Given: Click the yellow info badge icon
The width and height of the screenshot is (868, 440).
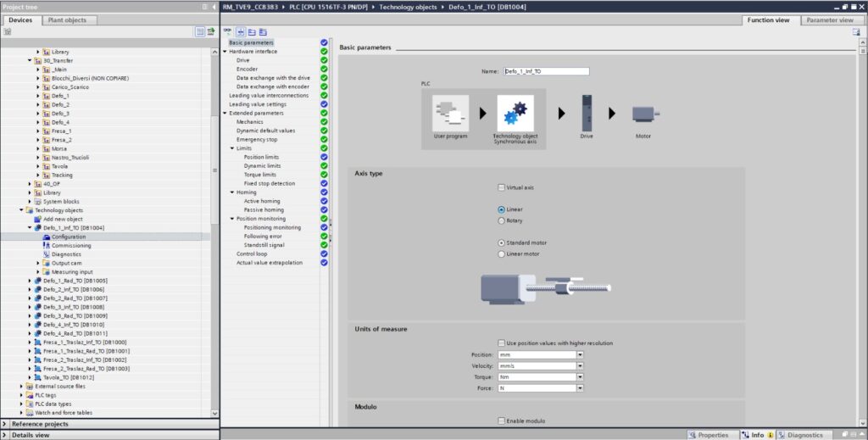Looking at the screenshot, I should tap(770, 435).
